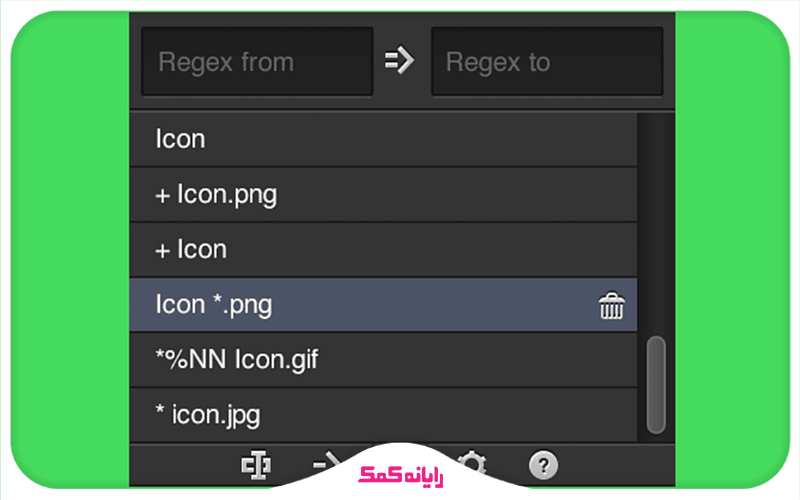Click the plus sign before Icon.png

click(162, 196)
